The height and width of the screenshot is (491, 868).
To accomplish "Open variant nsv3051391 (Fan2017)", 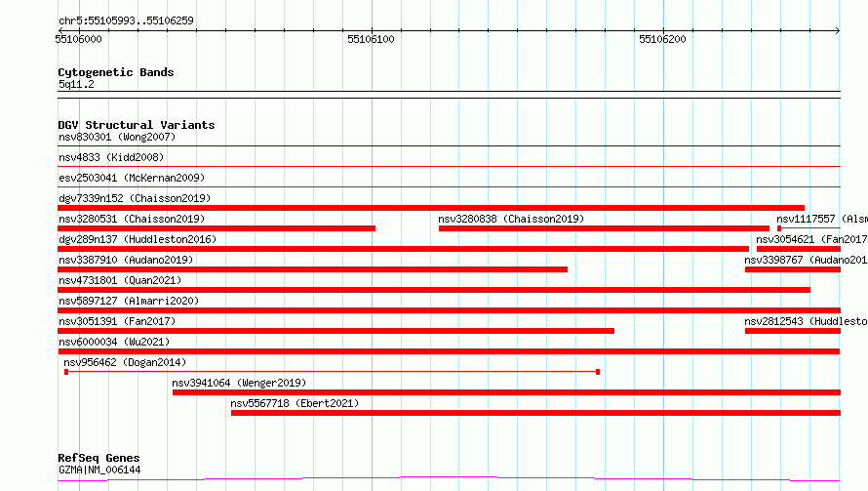I will (x=117, y=321).
